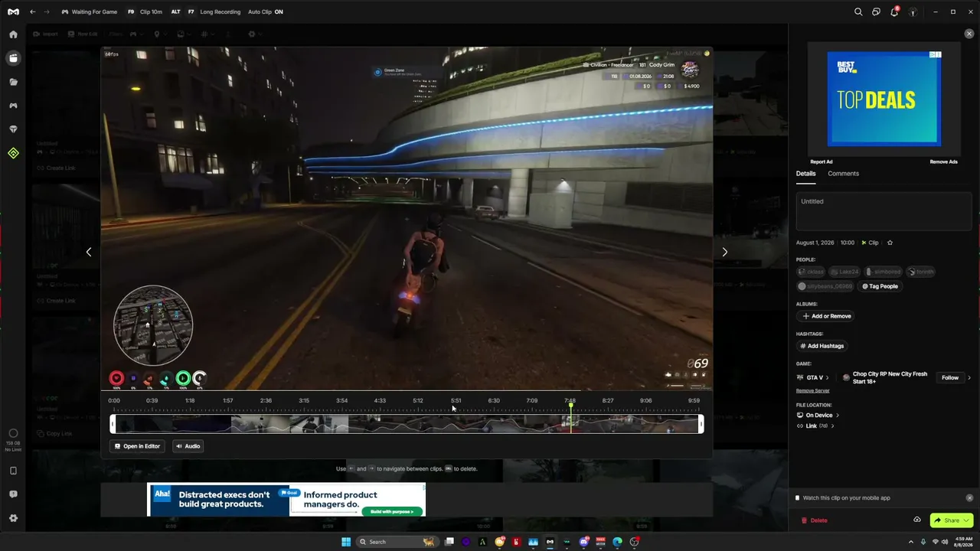Click the gameplay video preview

click(407, 220)
